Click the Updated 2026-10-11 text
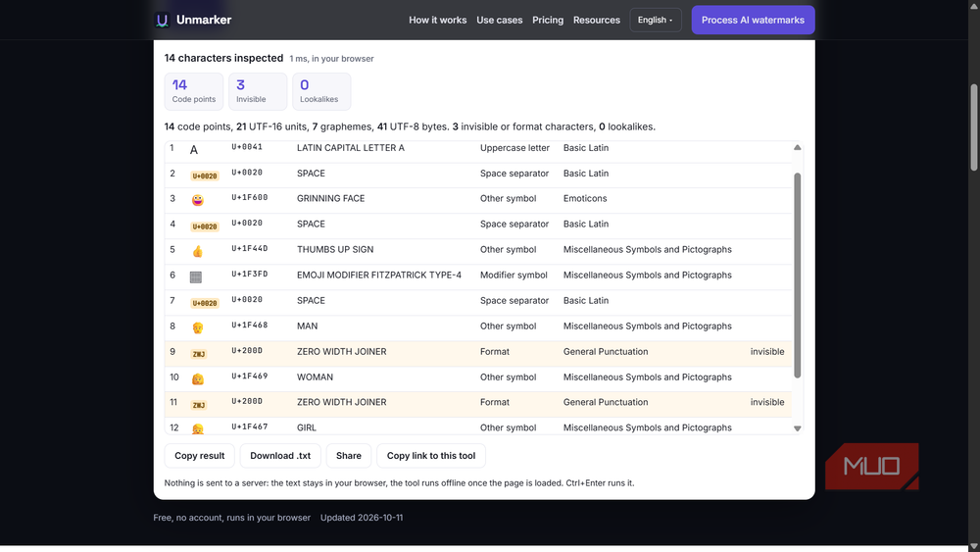This screenshot has height=552, width=980. pos(362,518)
